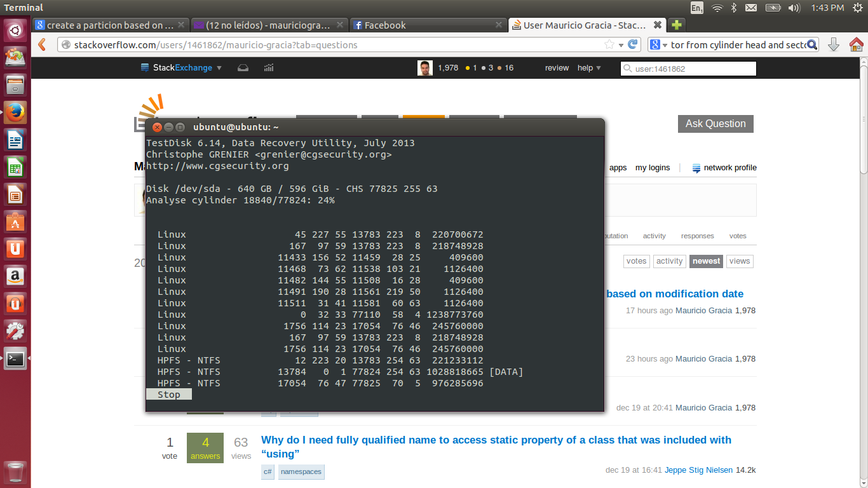This screenshot has width=868, height=488.
Task: Sort questions by activity
Action: pyautogui.click(x=669, y=261)
